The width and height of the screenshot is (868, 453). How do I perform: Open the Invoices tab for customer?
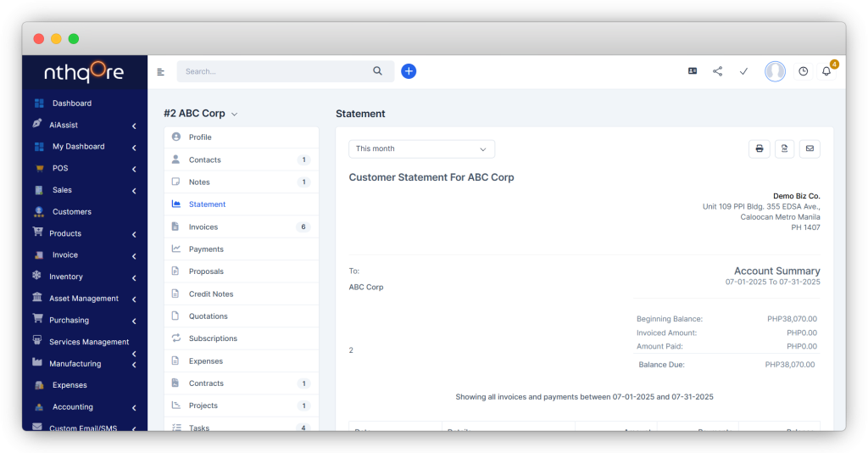pos(203,227)
